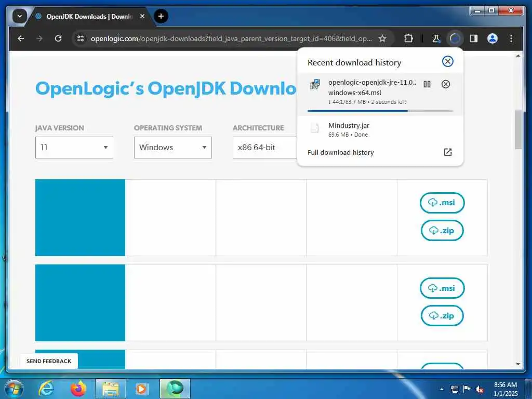Image resolution: width=532 pixels, height=399 pixels.
Task: Click the msi installer file icon
Action: click(x=315, y=84)
